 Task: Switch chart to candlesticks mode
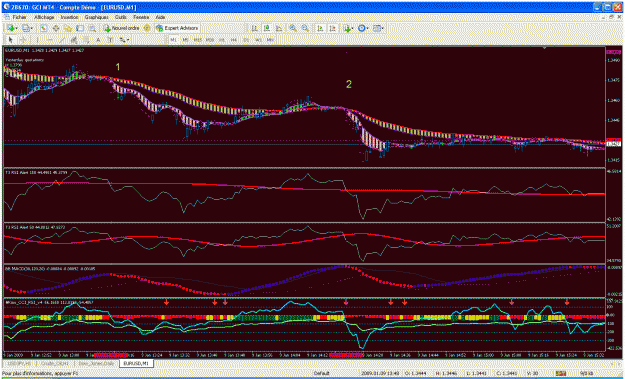(267, 28)
